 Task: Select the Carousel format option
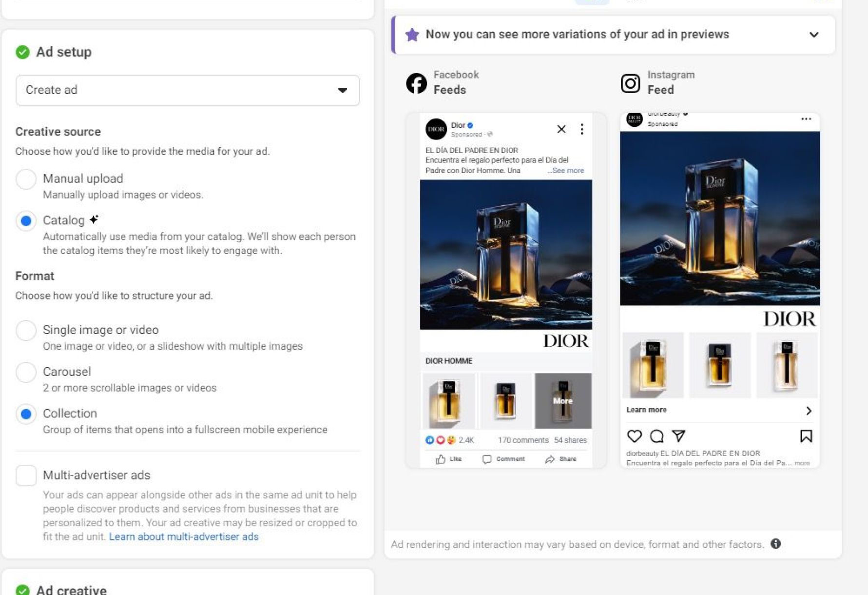click(26, 372)
